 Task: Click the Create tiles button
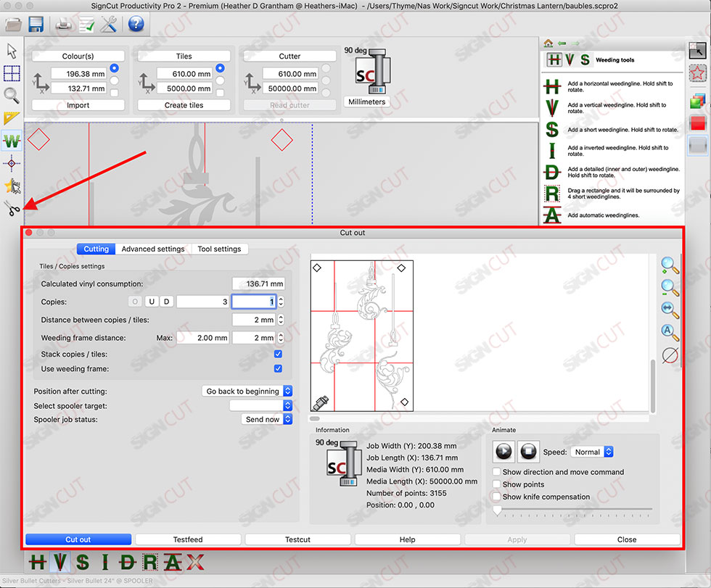(184, 105)
